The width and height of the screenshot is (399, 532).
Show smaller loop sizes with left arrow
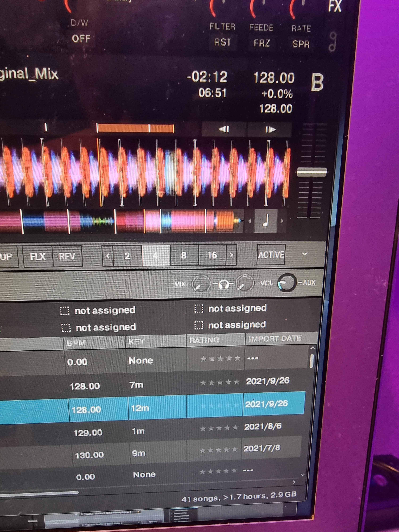(x=108, y=256)
